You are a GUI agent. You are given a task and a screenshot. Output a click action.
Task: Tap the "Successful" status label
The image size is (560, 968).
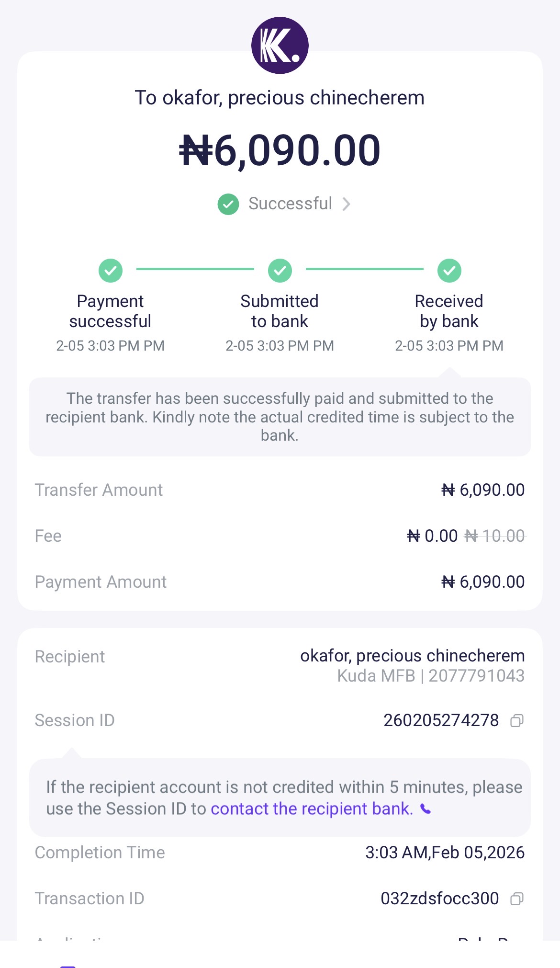pos(290,204)
